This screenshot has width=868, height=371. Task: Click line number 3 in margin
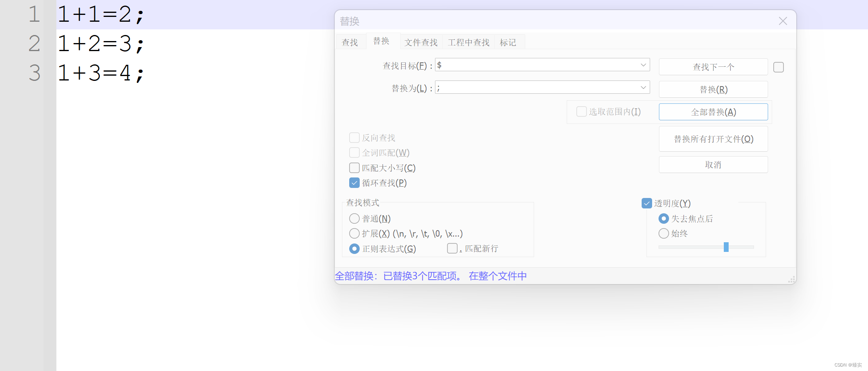35,73
